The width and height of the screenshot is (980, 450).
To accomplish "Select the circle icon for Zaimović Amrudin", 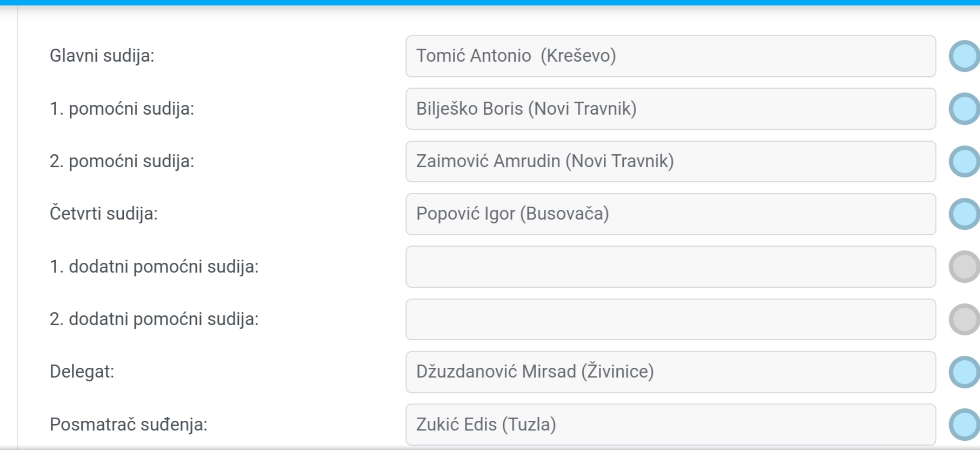I will click(x=964, y=161).
